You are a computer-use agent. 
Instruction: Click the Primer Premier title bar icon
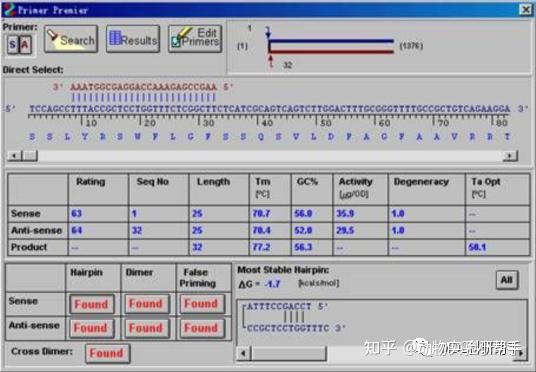click(x=9, y=10)
